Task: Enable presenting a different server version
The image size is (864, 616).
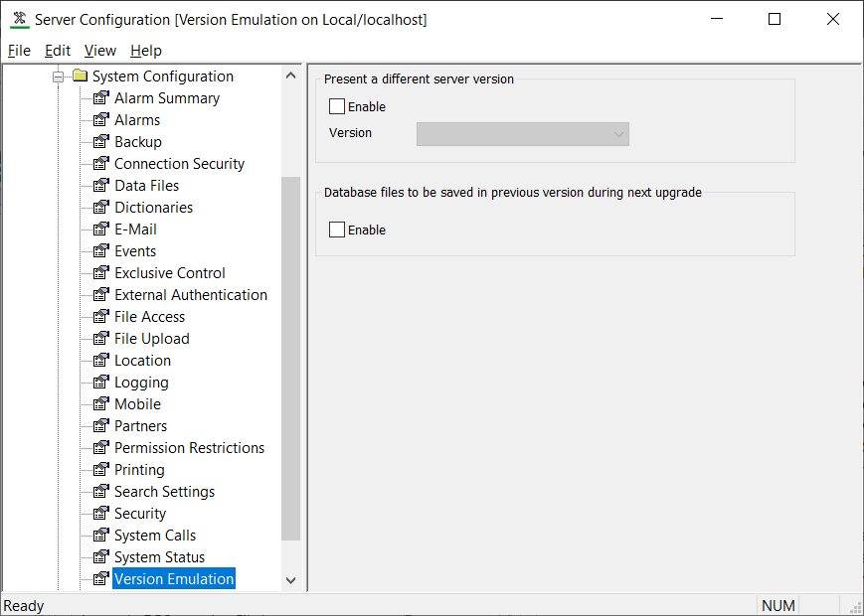Action: (337, 106)
